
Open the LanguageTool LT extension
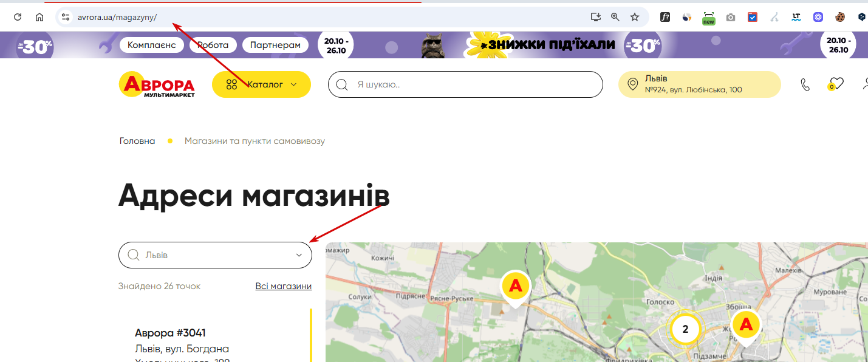(796, 17)
